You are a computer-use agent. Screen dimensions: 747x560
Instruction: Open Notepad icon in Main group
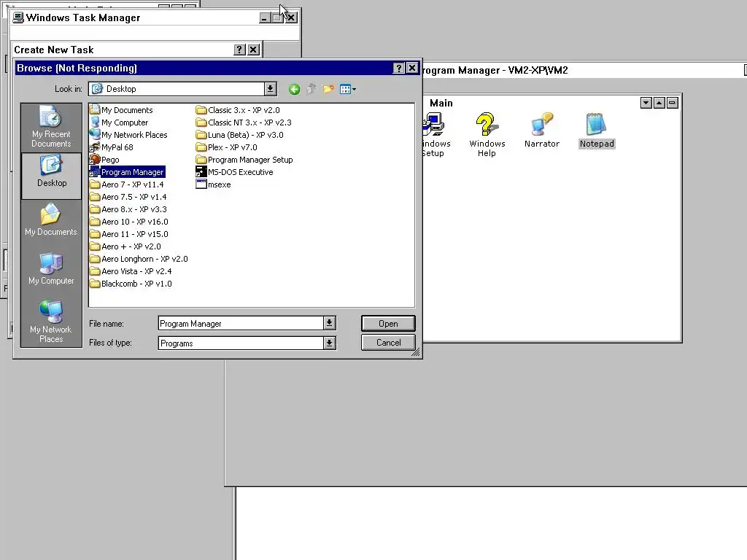tap(597, 130)
